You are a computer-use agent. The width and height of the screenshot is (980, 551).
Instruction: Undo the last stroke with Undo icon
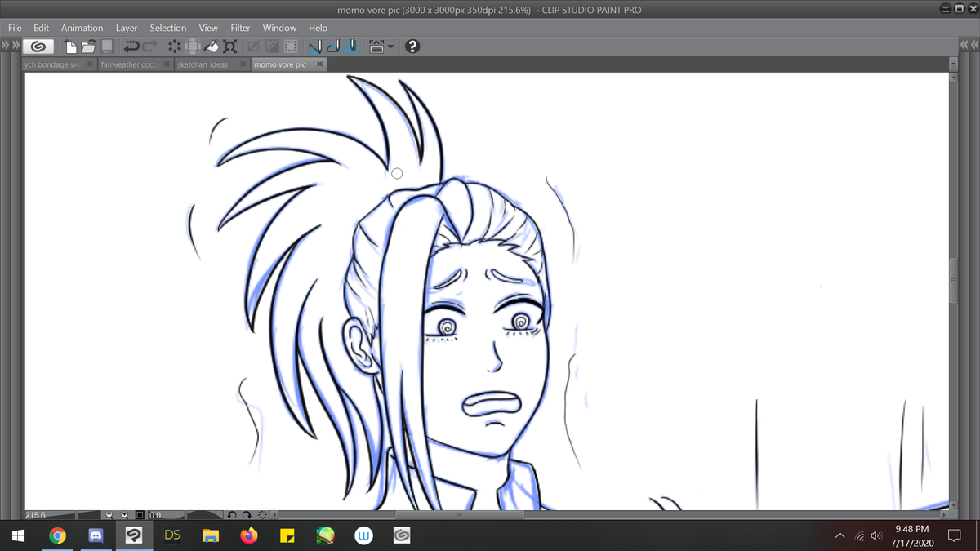coord(132,47)
